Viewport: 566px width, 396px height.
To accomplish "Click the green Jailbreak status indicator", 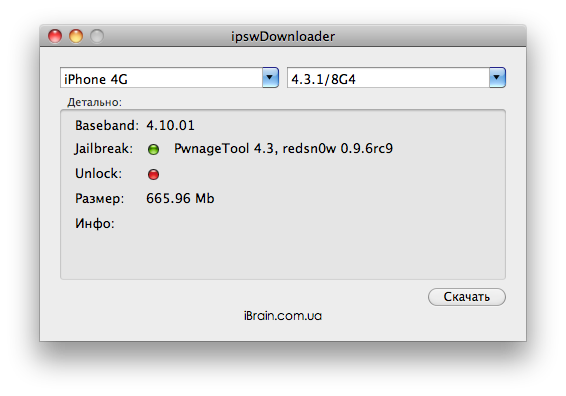I will click(x=153, y=149).
